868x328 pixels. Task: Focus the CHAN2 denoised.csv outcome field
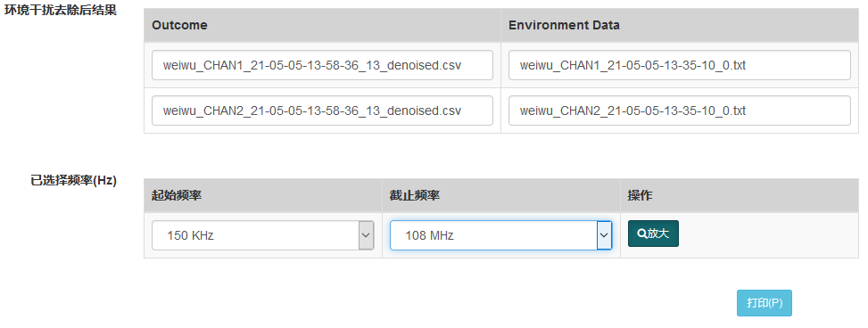click(322, 111)
